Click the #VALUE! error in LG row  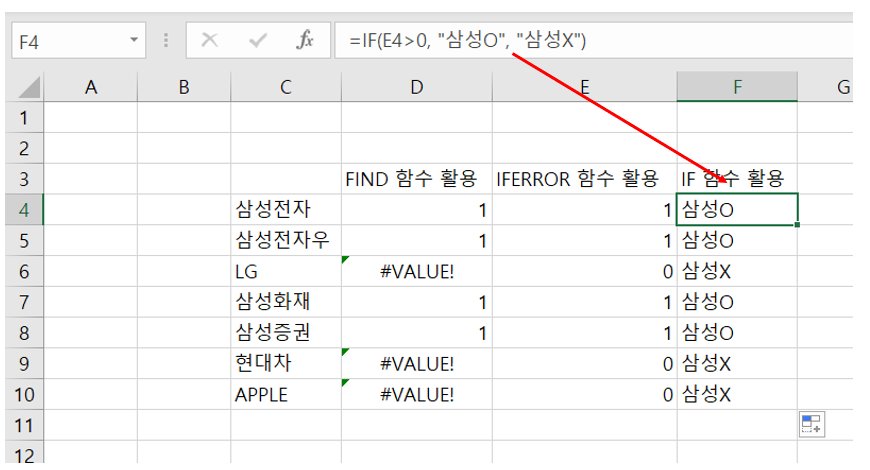click(x=417, y=271)
